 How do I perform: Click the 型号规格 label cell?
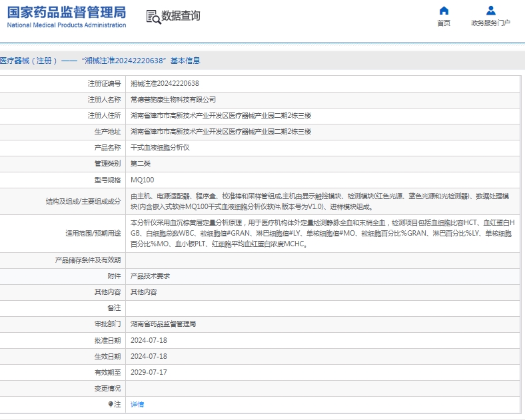click(x=63, y=180)
